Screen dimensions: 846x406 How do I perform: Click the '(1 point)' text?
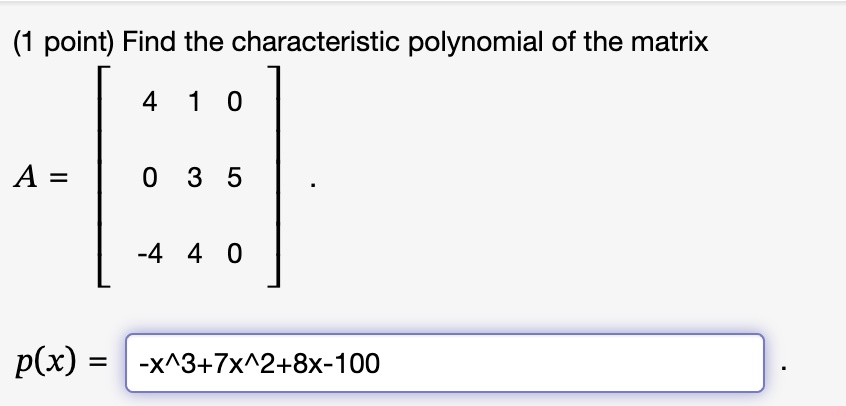click(x=64, y=43)
